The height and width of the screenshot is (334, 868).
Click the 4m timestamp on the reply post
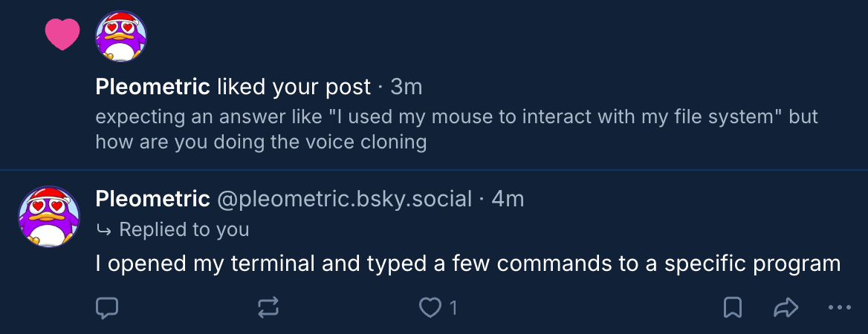508,199
